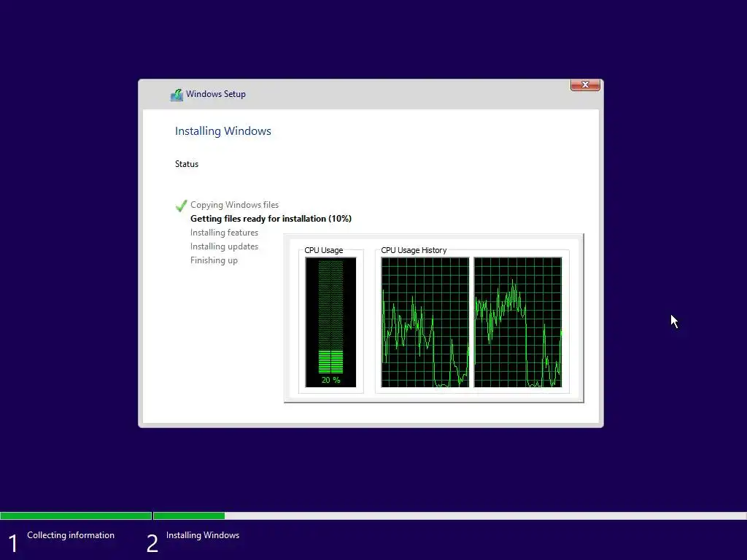Click the "CPU Usage History" label
The image size is (747, 560).
tap(414, 250)
